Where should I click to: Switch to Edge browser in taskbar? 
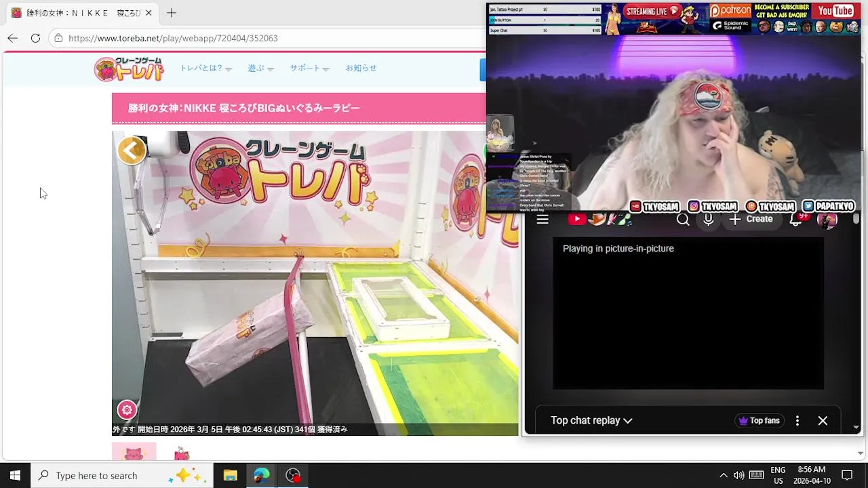click(261, 475)
